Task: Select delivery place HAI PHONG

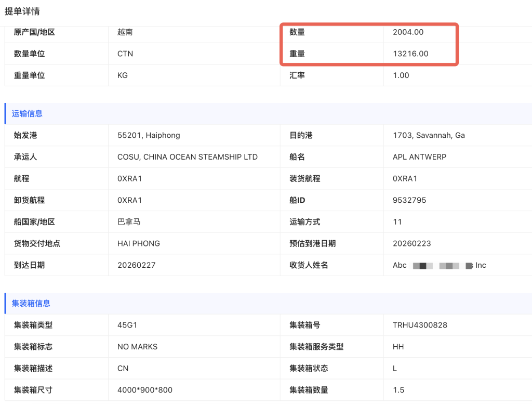Action: (138, 243)
